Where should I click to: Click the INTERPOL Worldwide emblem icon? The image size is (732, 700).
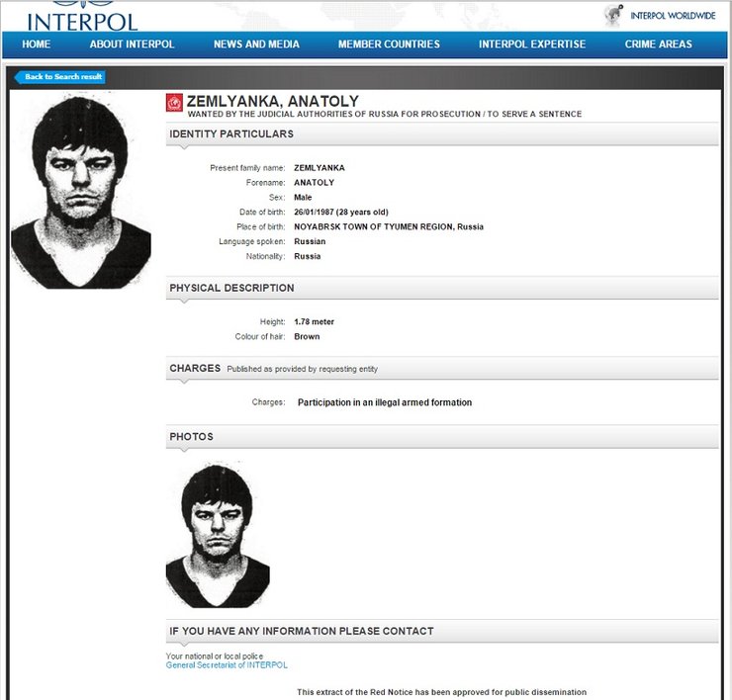(x=613, y=15)
